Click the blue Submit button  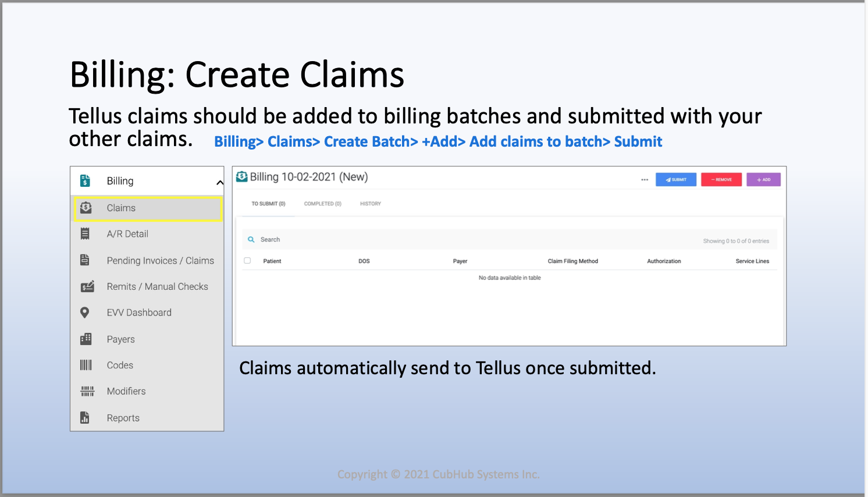tap(676, 179)
